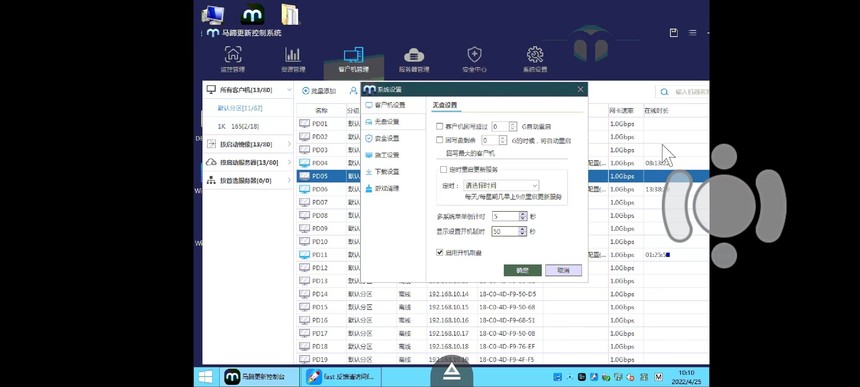The width and height of the screenshot is (860, 387).
Task: Select IP cell 192.168.10.14
Action: click(x=449, y=294)
